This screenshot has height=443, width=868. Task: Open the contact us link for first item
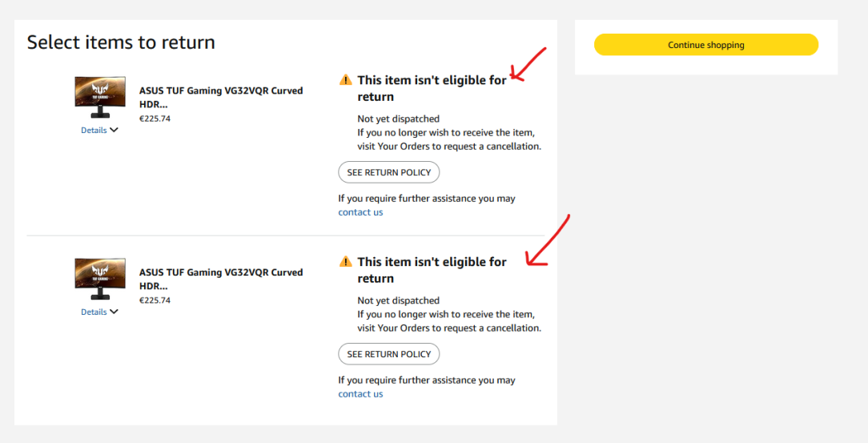coord(360,212)
